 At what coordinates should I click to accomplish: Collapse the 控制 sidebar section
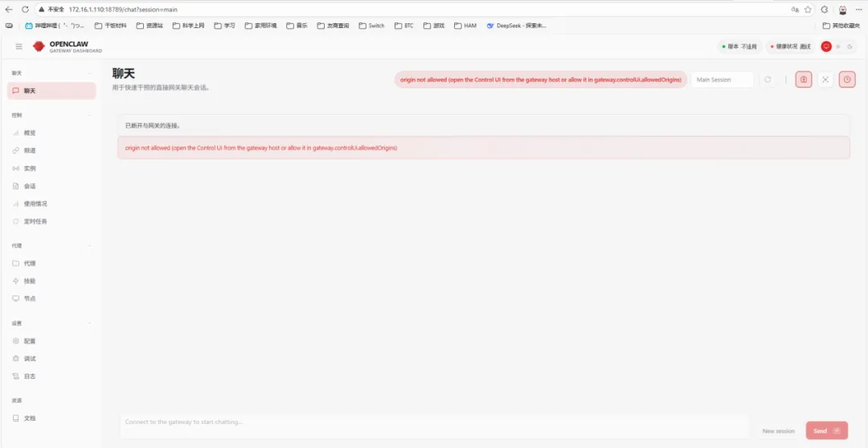coord(51,115)
